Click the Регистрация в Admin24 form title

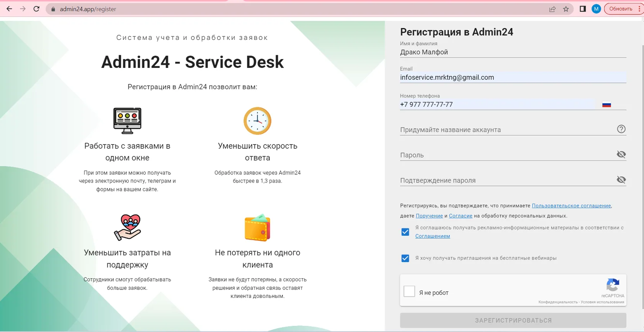(x=457, y=32)
